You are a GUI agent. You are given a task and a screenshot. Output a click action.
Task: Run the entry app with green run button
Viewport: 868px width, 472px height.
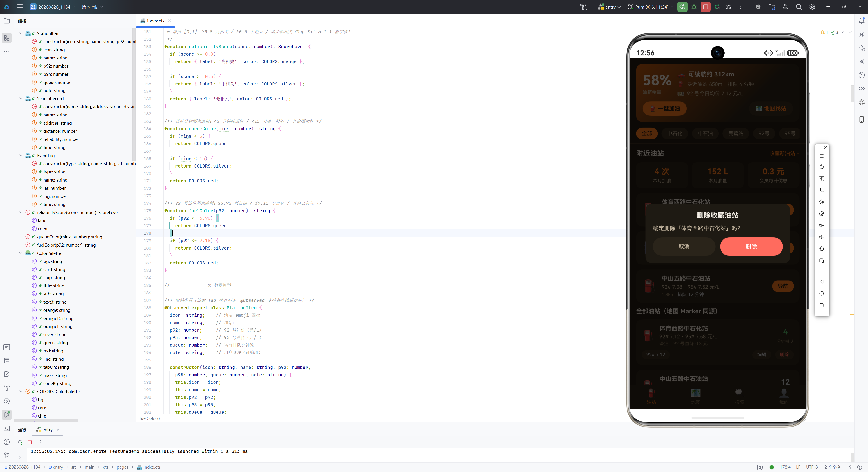682,7
